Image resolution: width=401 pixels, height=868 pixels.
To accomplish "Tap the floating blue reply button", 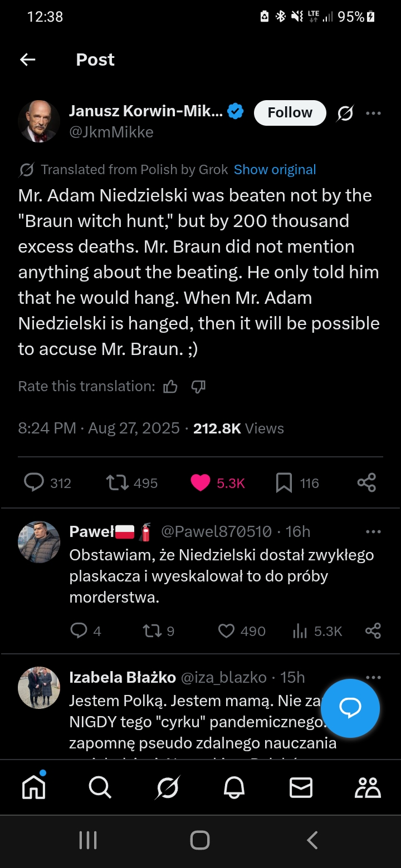I will [x=350, y=708].
